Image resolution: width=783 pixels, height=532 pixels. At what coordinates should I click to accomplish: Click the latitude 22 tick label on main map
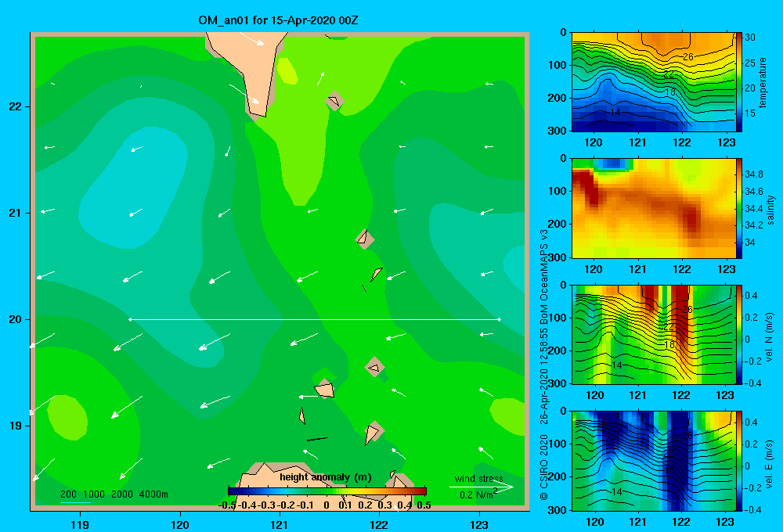(x=16, y=106)
